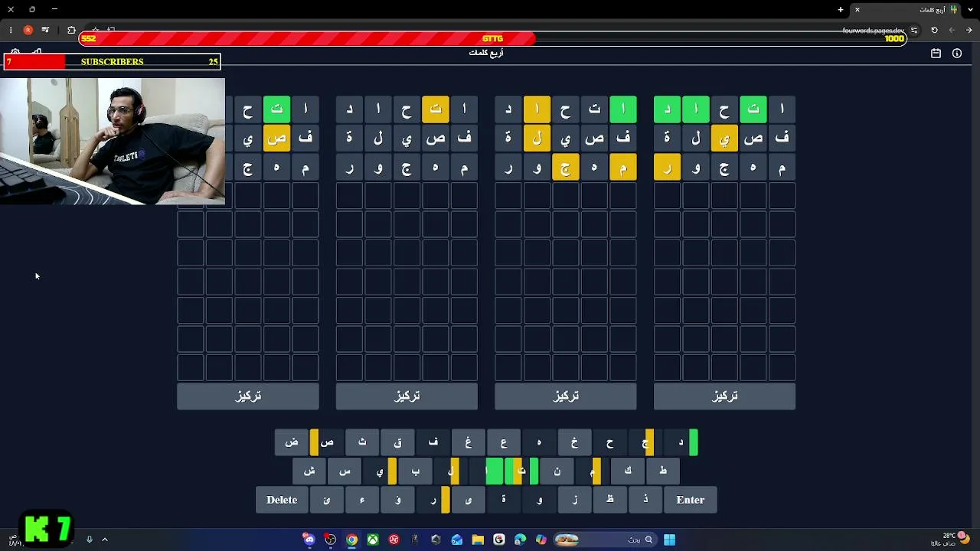Tap the س key on the keyboard
Image resolution: width=980 pixels, height=551 pixels.
pos(345,471)
